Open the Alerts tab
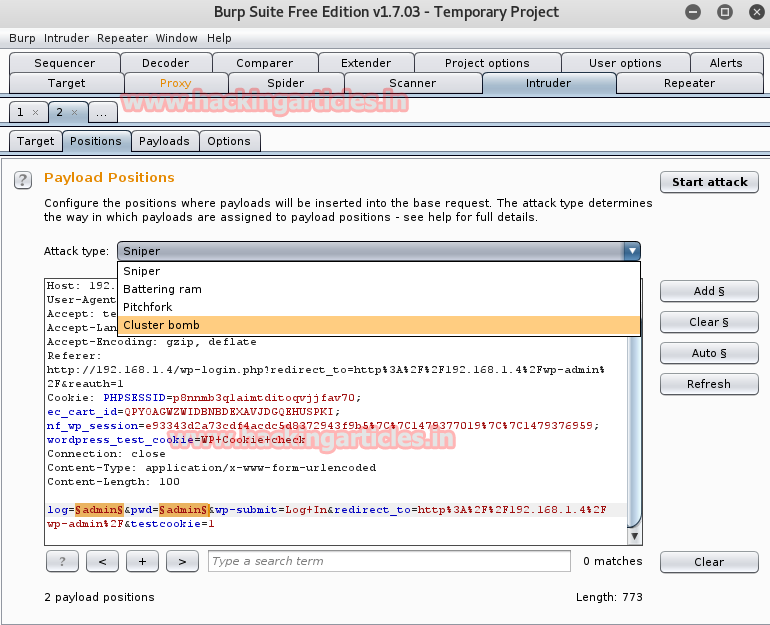Viewport: 770px width, 625px height. pyautogui.click(x=726, y=63)
